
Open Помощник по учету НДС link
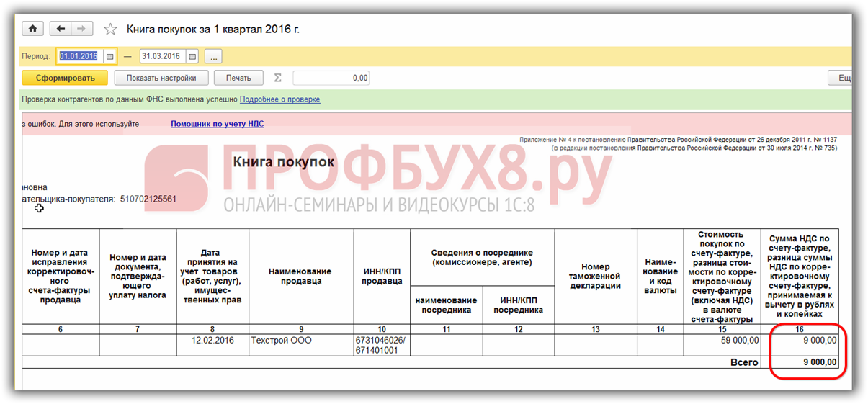(x=217, y=124)
